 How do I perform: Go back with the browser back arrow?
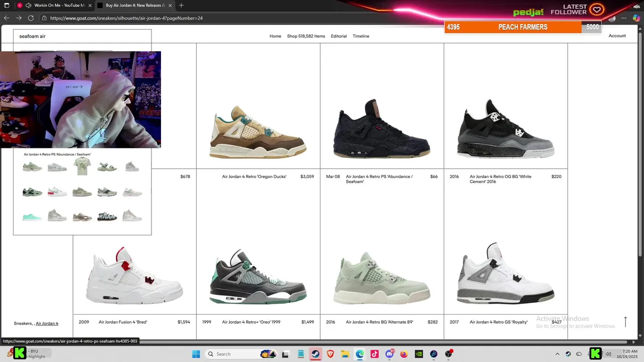point(7,18)
